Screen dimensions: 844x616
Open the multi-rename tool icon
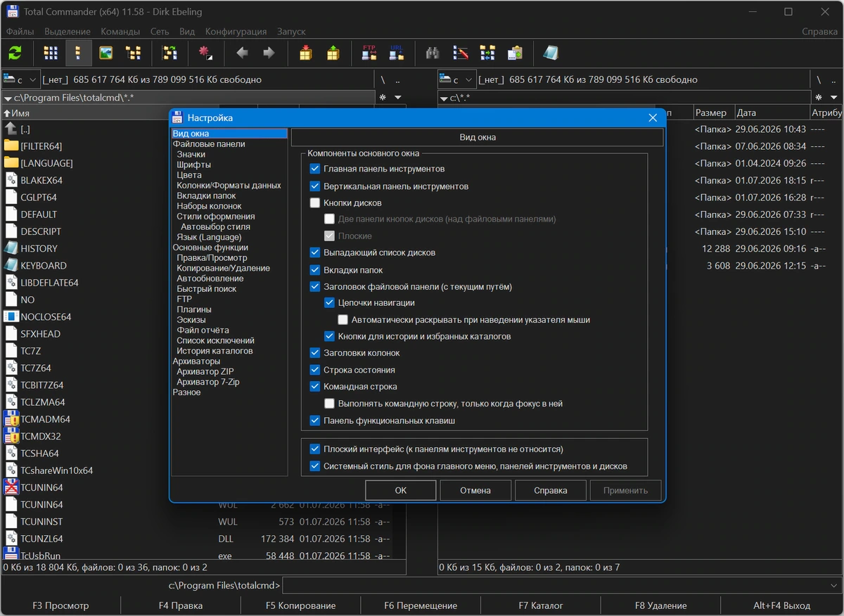460,53
